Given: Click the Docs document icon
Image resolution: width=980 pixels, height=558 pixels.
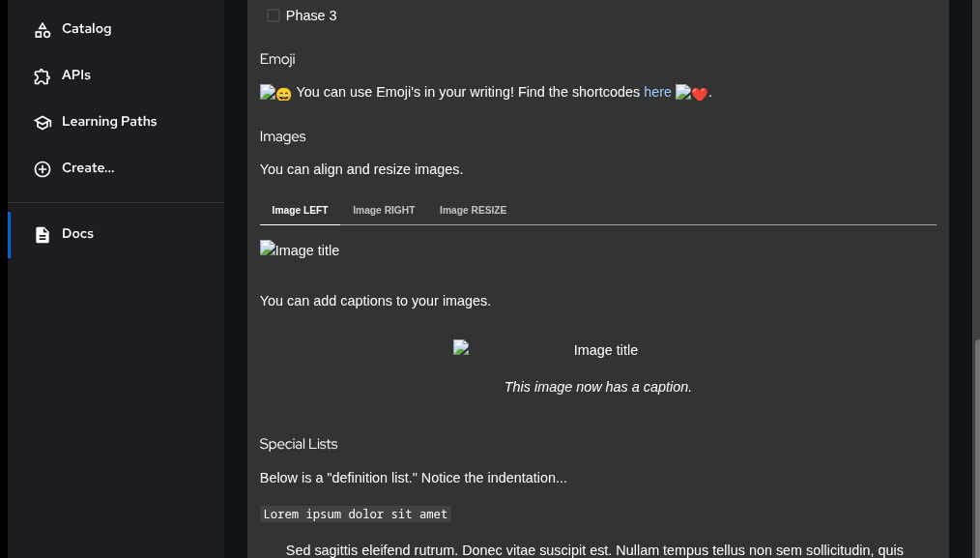Looking at the screenshot, I should coord(43,235).
